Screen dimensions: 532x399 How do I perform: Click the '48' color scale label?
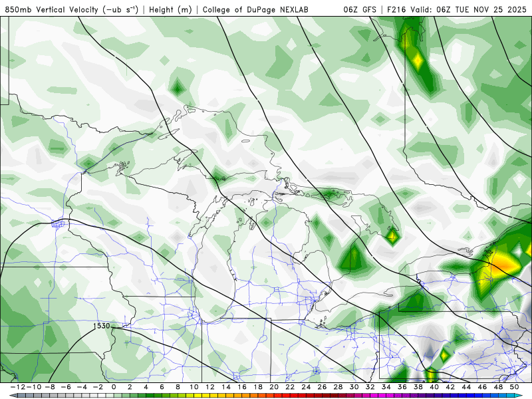(x=498, y=387)
